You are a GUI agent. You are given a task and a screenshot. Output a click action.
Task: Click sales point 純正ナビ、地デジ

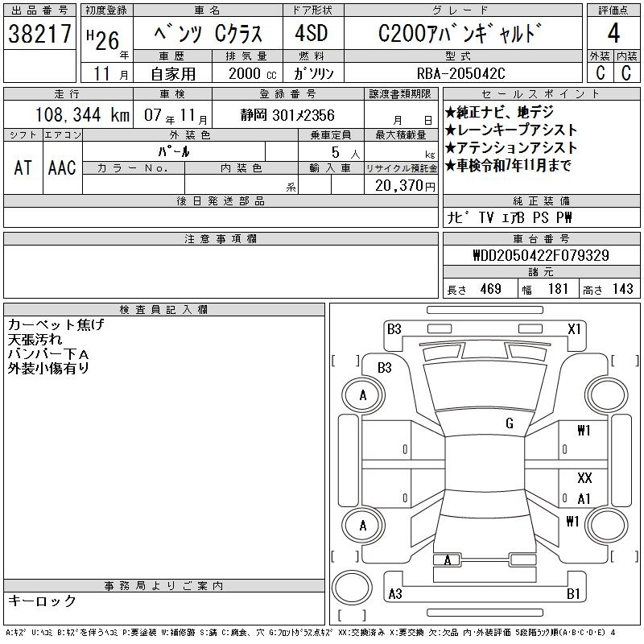tap(500, 112)
